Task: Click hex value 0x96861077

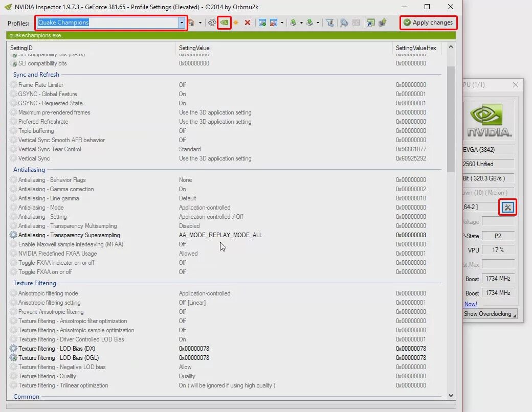Action: pyautogui.click(x=411, y=149)
